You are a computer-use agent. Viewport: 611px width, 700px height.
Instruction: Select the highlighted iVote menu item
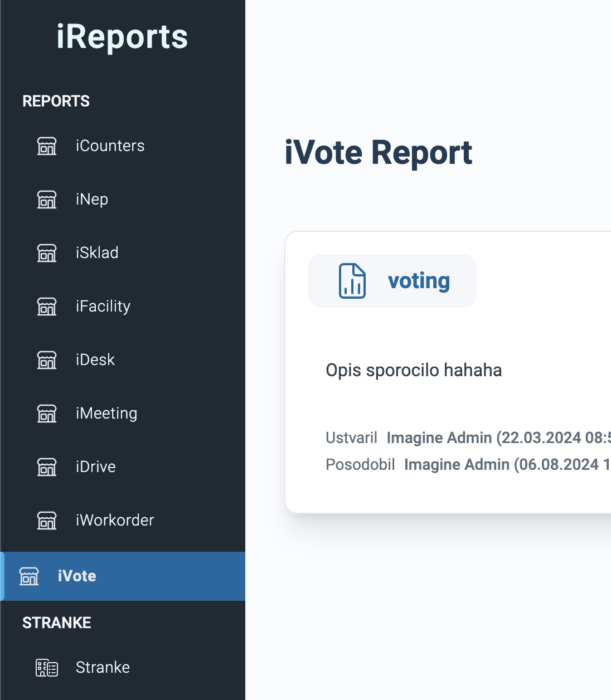click(77, 576)
